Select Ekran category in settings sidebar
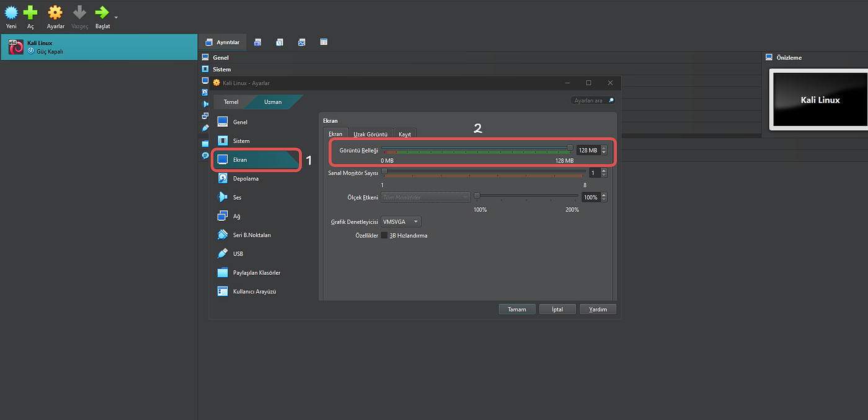 [x=256, y=160]
